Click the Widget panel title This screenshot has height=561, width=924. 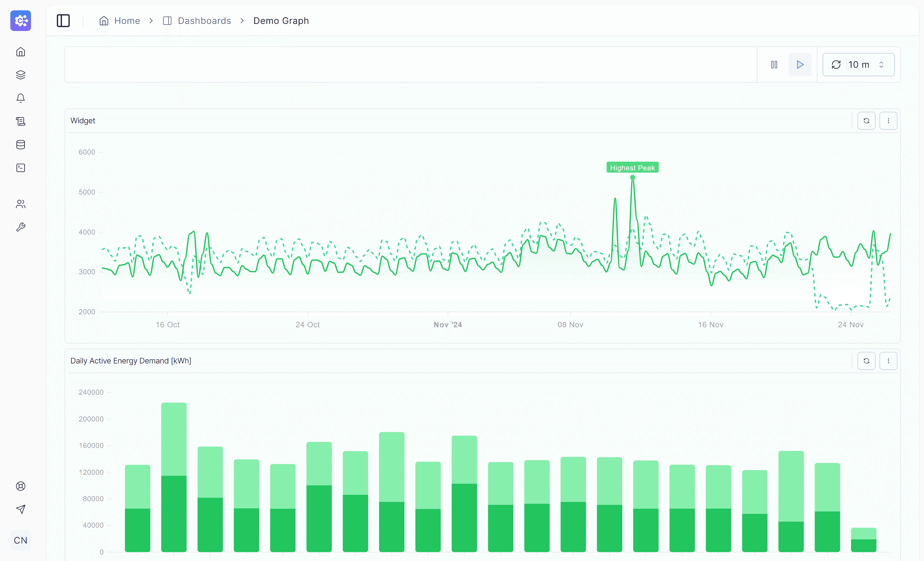pyautogui.click(x=83, y=121)
